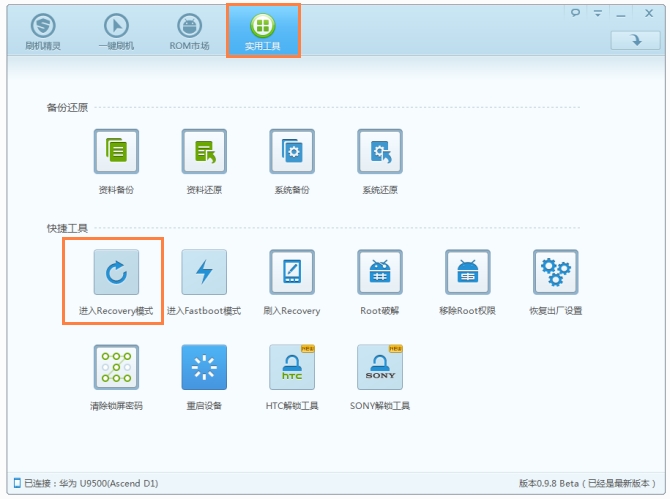Image resolution: width=670 pixels, height=499 pixels.
Task: Open the SONY解锁工具 unlock tool
Action: click(x=380, y=367)
